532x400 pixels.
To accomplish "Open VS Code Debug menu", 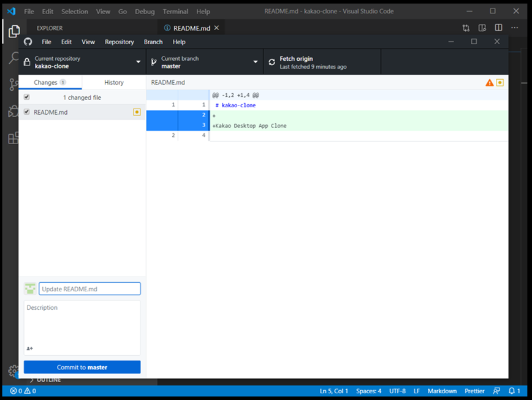I will [x=145, y=12].
